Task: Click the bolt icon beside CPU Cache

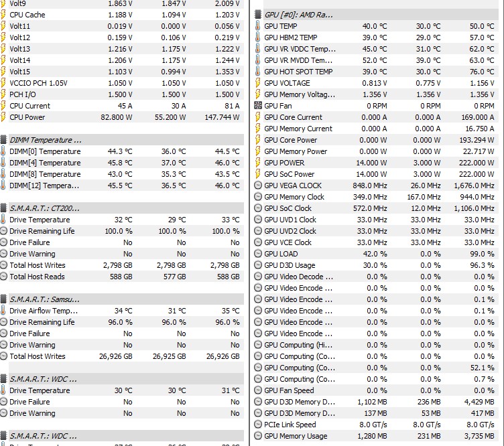Action: (3, 15)
